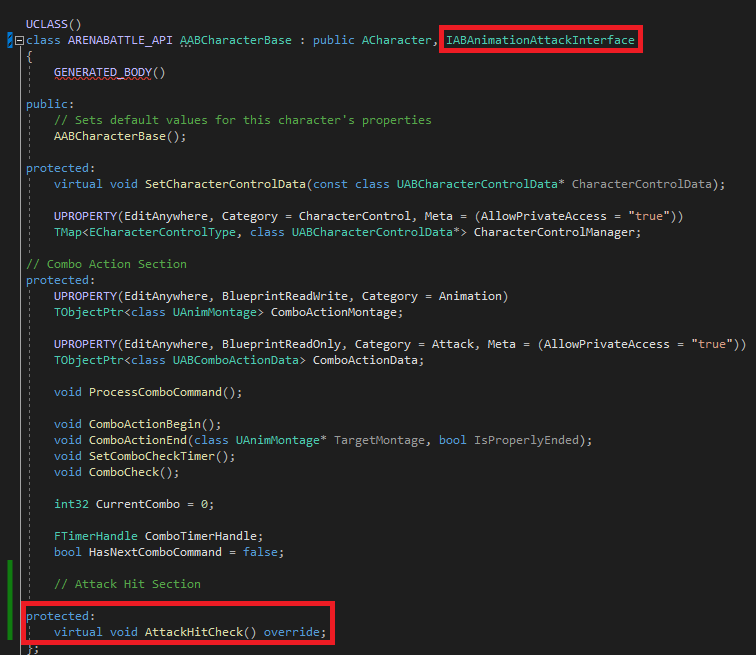Viewport: 756px width, 655px height.
Task: Click the SetComboCheckTimer function name
Action: (152, 456)
